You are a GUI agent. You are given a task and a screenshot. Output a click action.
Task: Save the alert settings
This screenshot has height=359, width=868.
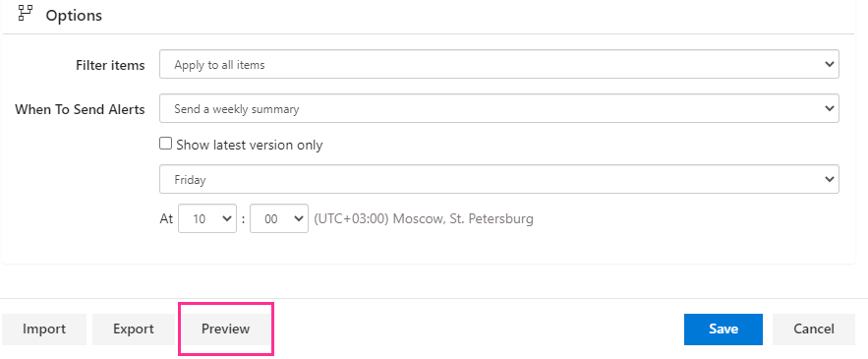(723, 329)
